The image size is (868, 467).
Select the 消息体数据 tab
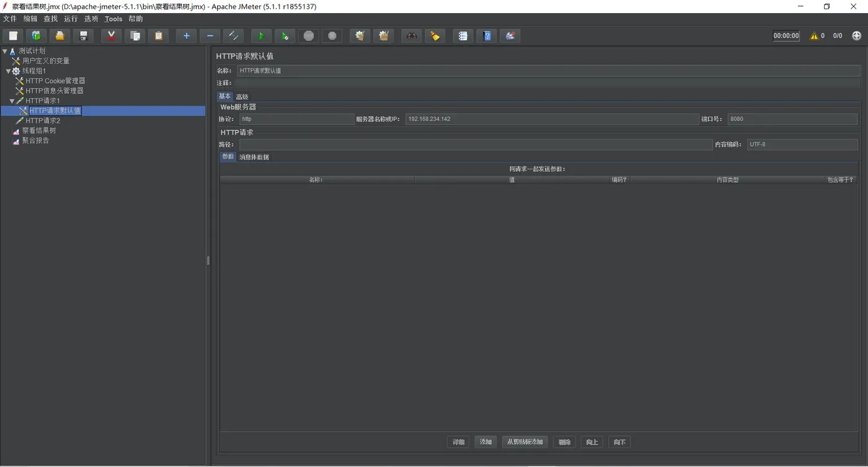(x=254, y=157)
